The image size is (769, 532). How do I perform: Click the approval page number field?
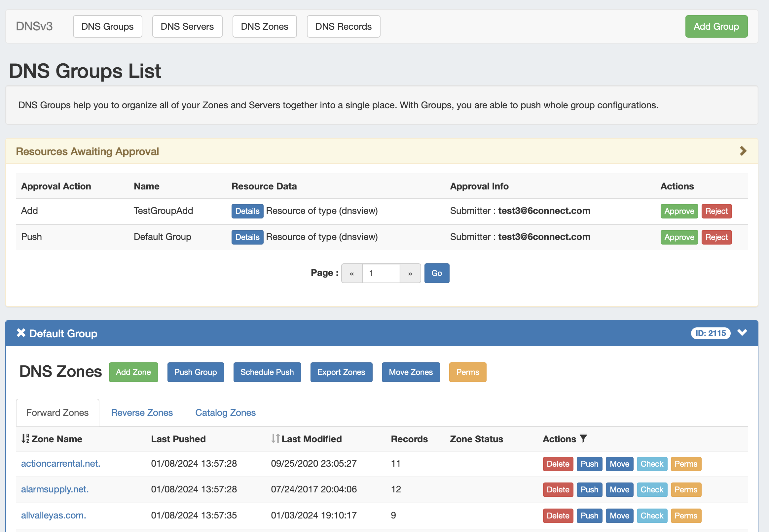381,273
